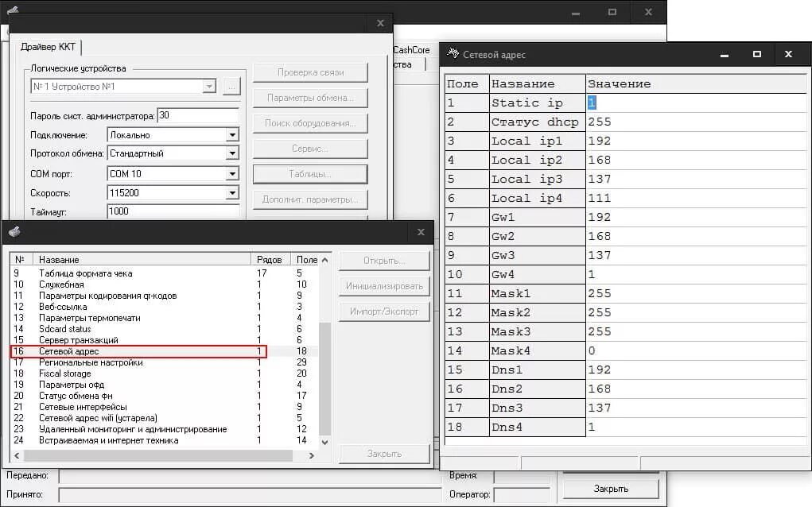Open the Скорость dropdown showing 115200
This screenshot has height=507, width=812.
(232, 193)
